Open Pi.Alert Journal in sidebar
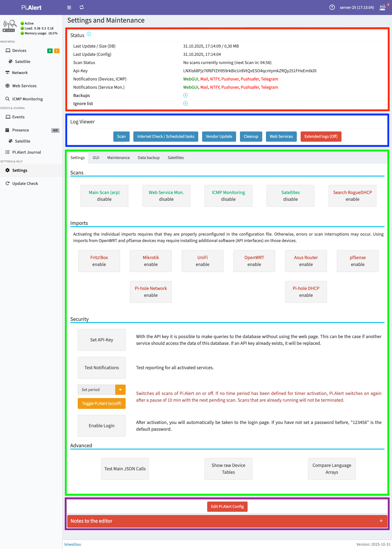This screenshot has height=549, width=392. [x=27, y=152]
